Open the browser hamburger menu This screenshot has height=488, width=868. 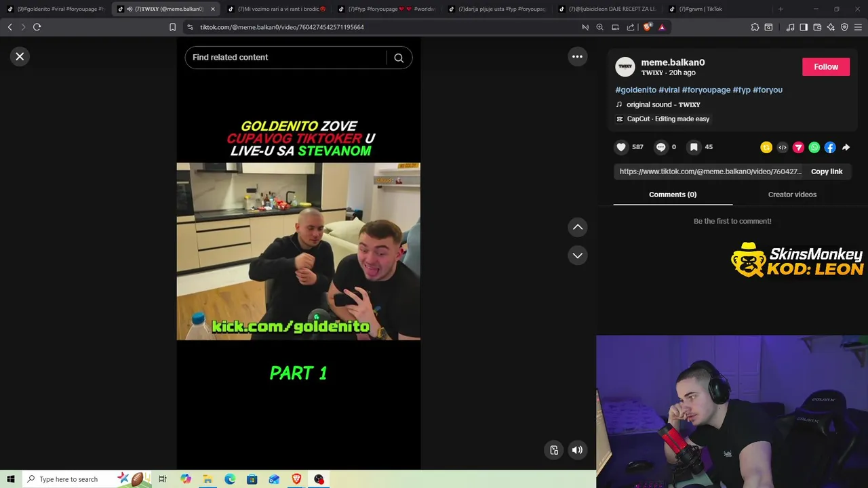[859, 27]
